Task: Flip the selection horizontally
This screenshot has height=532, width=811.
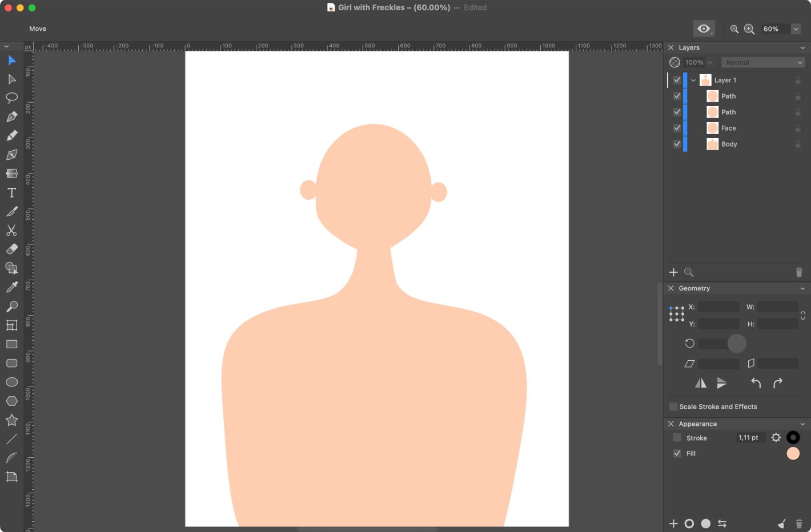Action: tap(701, 383)
